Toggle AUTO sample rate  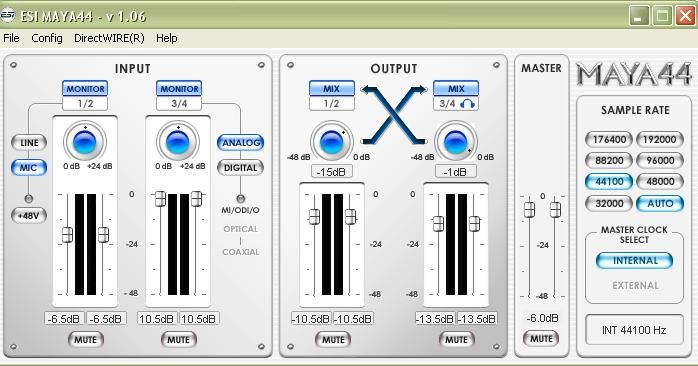click(x=660, y=203)
